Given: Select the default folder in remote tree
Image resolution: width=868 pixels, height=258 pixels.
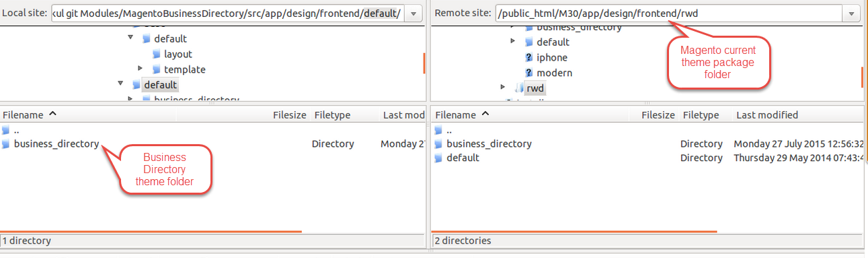Looking at the screenshot, I should [553, 42].
